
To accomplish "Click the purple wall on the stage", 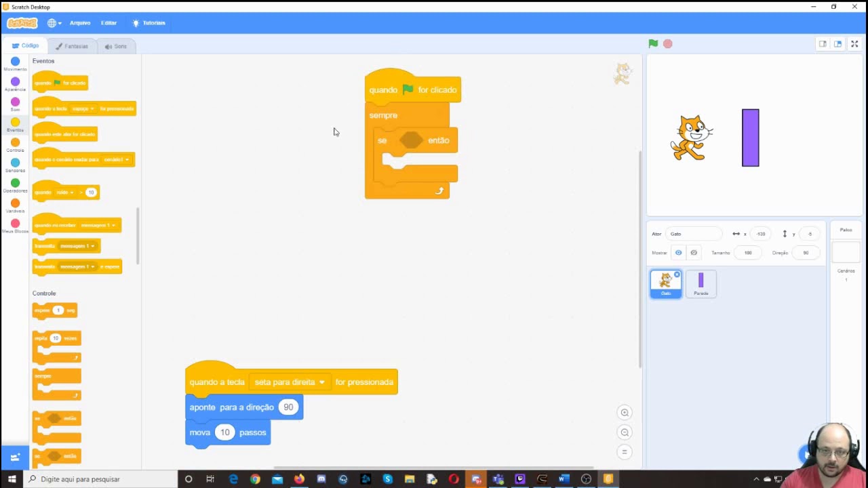I will point(751,138).
